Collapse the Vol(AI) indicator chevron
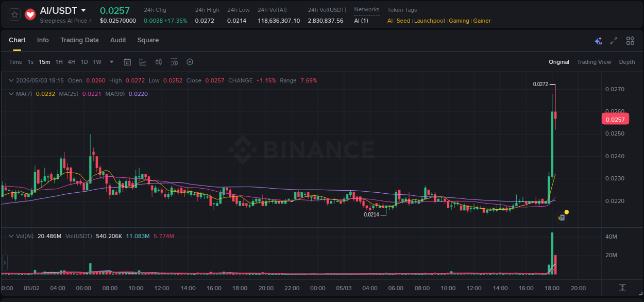 (11, 236)
